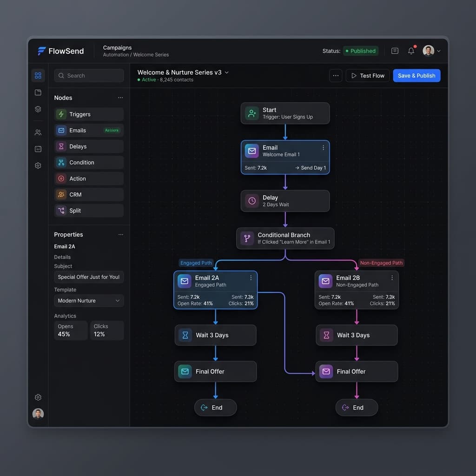Image resolution: width=476 pixels, height=476 pixels.
Task: Click the envelope icon on Welcome Email 1
Action: tap(252, 151)
